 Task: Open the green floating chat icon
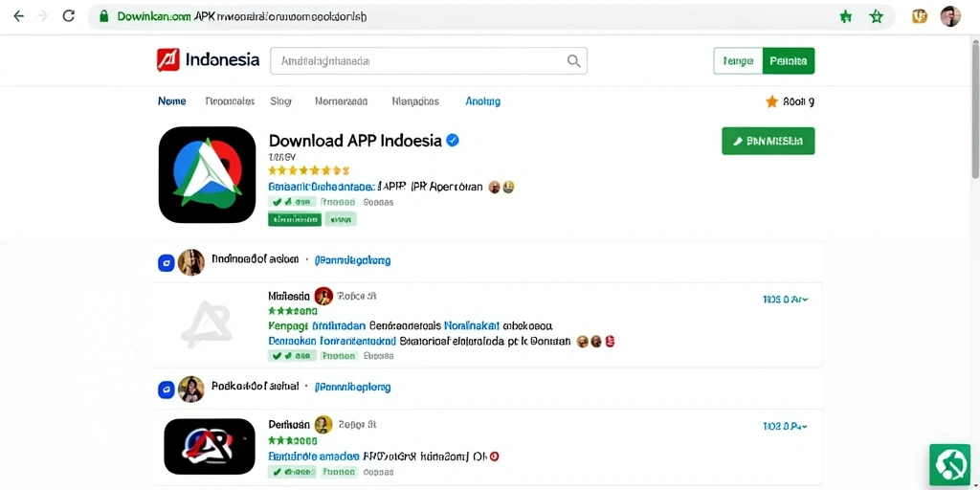[949, 464]
